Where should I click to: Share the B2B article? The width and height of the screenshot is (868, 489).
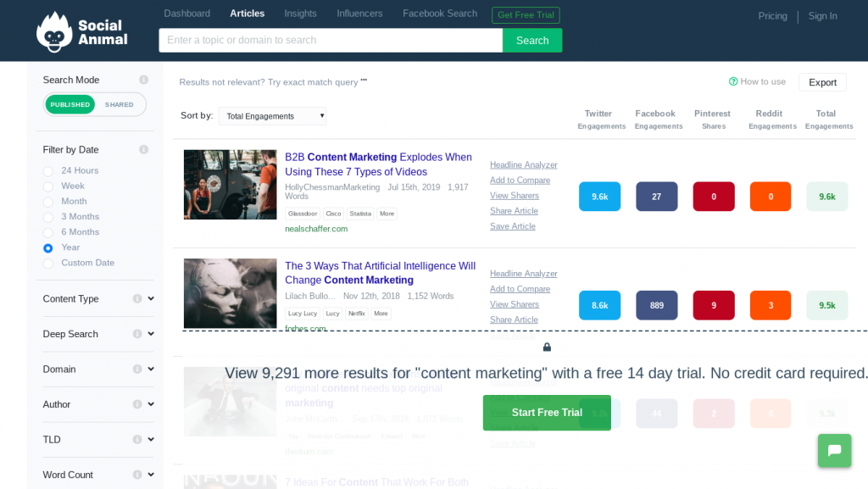[x=514, y=211]
